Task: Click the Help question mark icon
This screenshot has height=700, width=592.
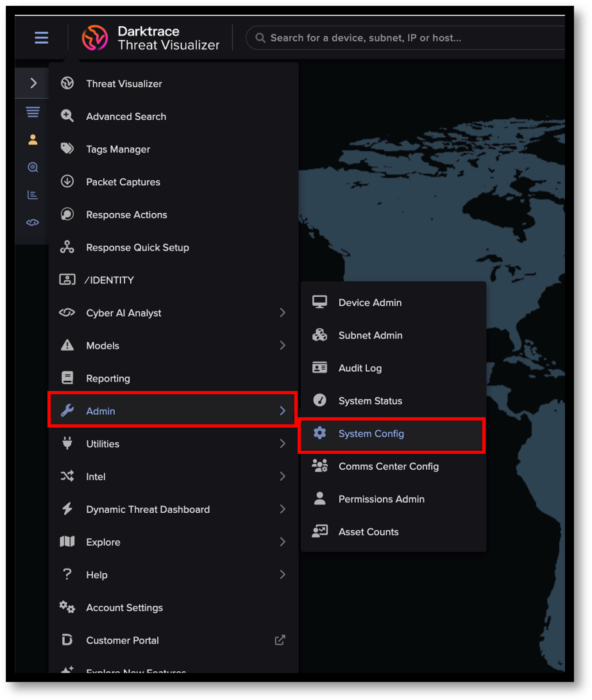Action: point(67,574)
